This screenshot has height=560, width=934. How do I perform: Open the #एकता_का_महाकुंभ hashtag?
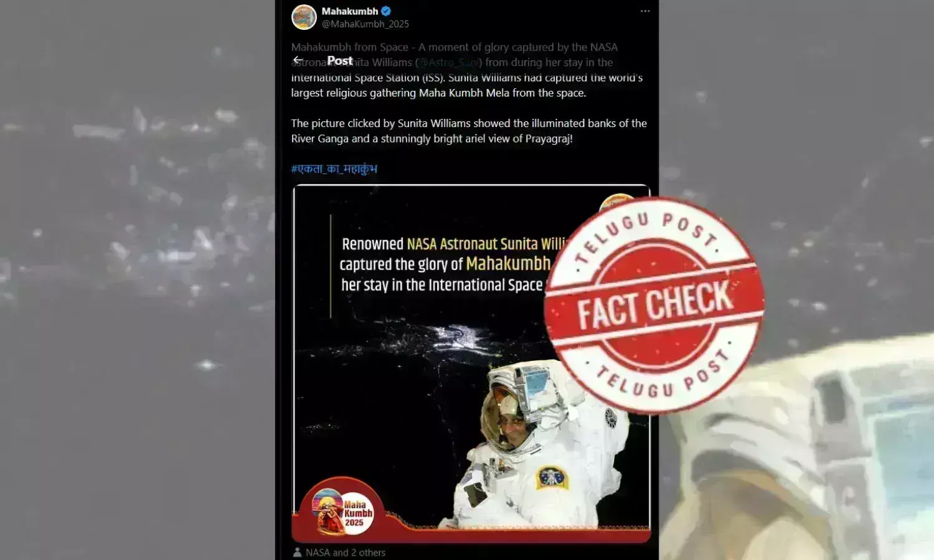pos(334,169)
